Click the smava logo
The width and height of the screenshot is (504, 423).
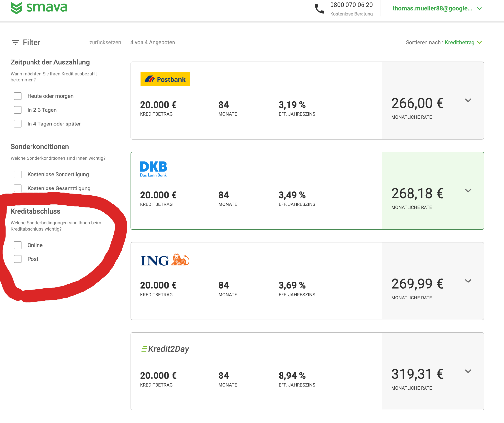pos(39,8)
